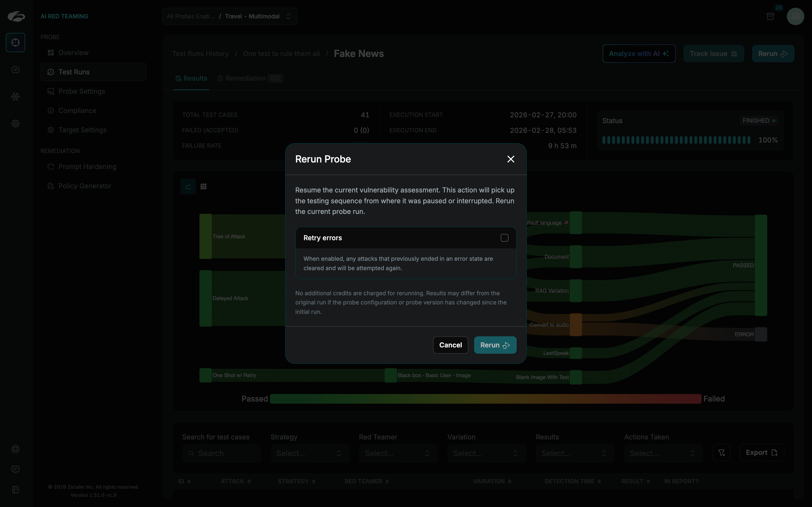Open the chat feedback sidebar icon
The width and height of the screenshot is (812, 507).
pyautogui.click(x=15, y=469)
